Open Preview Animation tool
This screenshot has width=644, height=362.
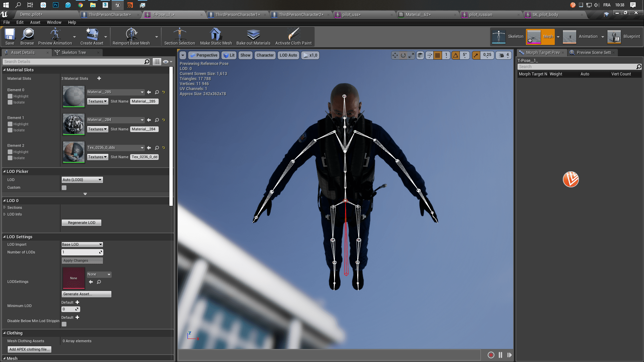[x=55, y=37]
